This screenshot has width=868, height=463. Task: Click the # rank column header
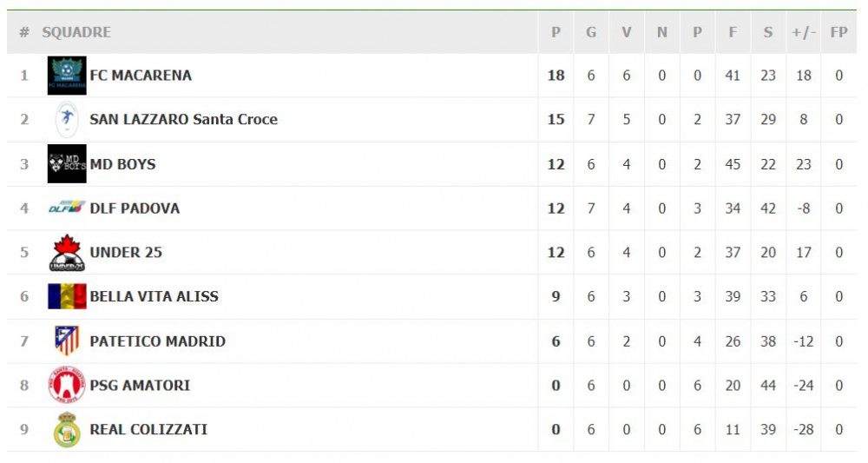[24, 32]
